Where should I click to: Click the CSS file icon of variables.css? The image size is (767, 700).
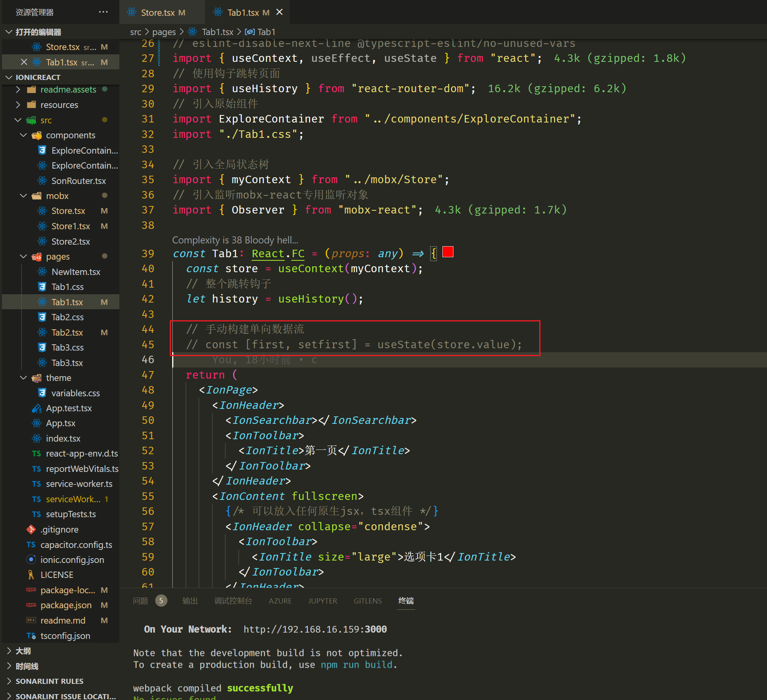[x=42, y=393]
